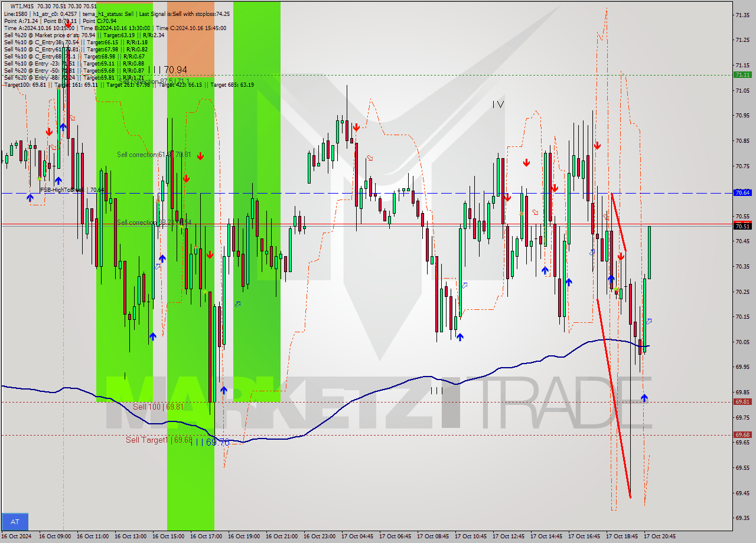Select the blue 70.64 price tag

pyautogui.click(x=742, y=192)
